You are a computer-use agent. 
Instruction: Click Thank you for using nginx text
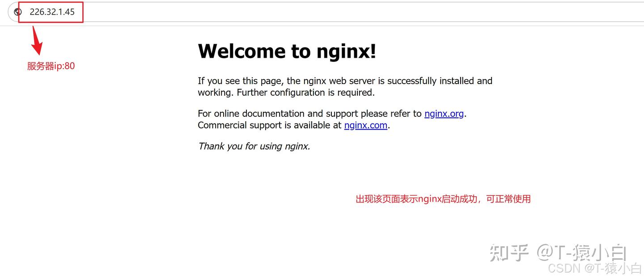point(254,146)
